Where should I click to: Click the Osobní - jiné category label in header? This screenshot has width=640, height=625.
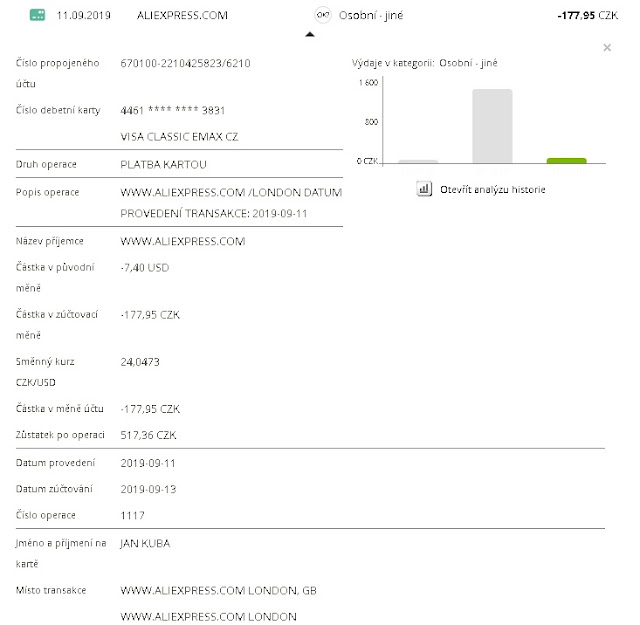point(371,16)
